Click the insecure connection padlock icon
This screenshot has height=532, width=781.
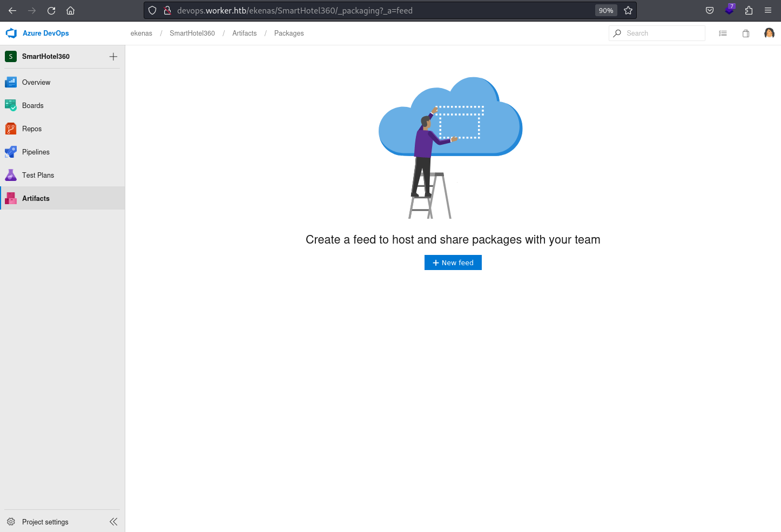pos(167,10)
